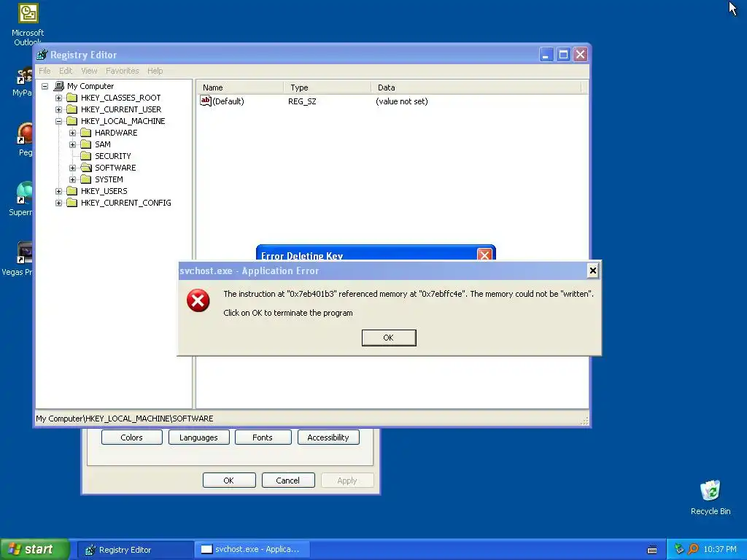Select the HARDWARE folder icon
The image size is (747, 560).
(x=86, y=133)
